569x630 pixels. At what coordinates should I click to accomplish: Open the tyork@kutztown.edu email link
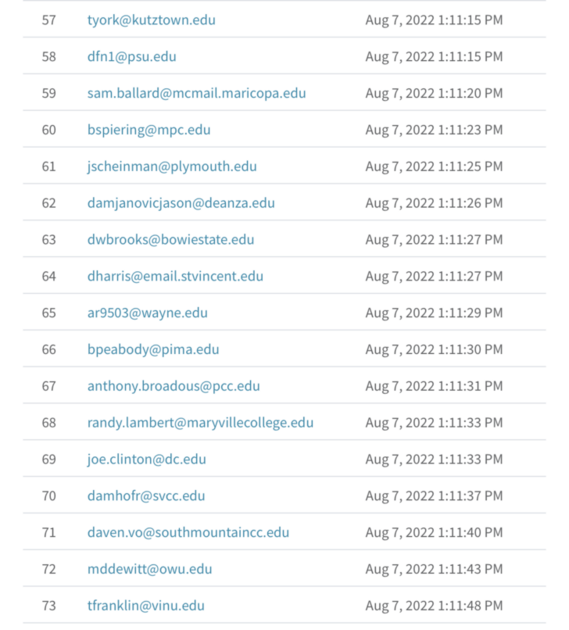coord(151,20)
